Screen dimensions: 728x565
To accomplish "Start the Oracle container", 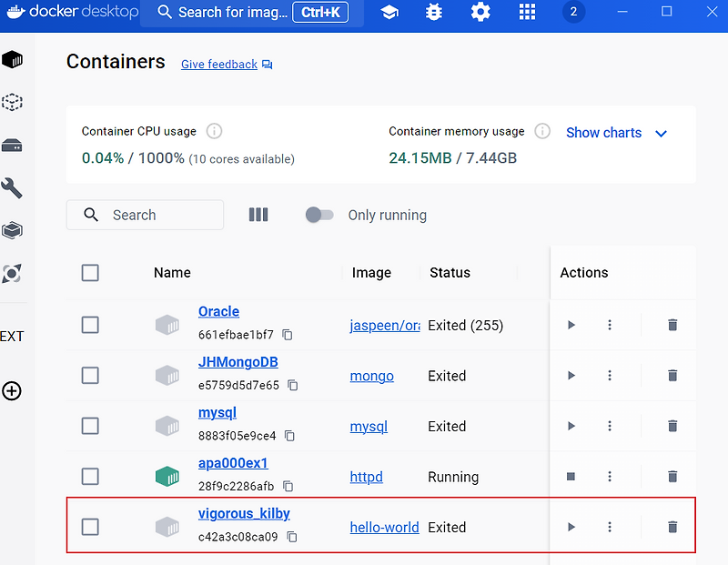I will tap(571, 325).
